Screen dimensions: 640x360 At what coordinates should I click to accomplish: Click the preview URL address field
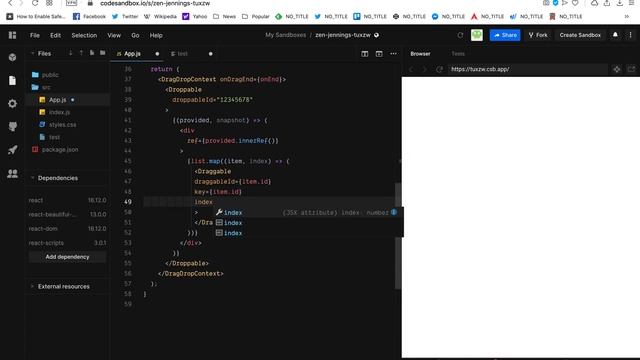click(x=527, y=69)
